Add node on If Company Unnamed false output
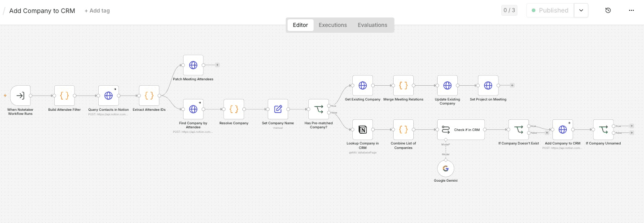644x223 pixels. (631, 133)
